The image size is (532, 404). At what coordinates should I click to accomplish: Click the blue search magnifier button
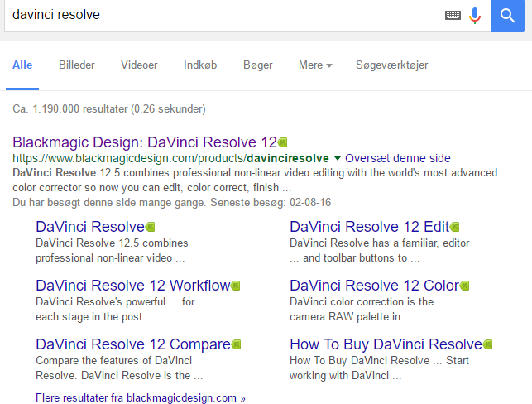click(507, 16)
